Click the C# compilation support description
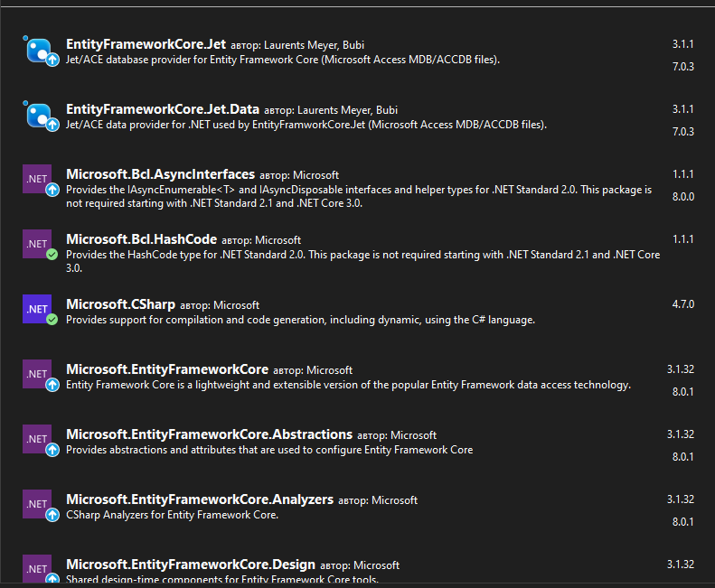 pos(300,320)
